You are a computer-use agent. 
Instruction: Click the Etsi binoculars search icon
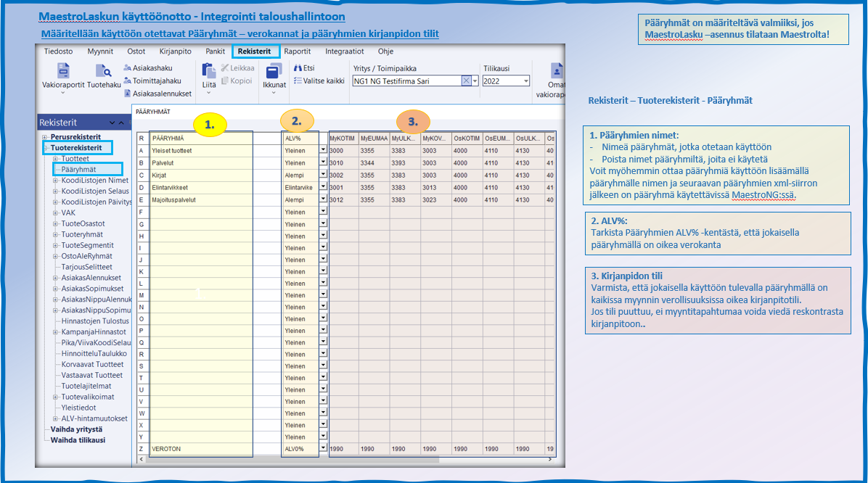click(298, 68)
